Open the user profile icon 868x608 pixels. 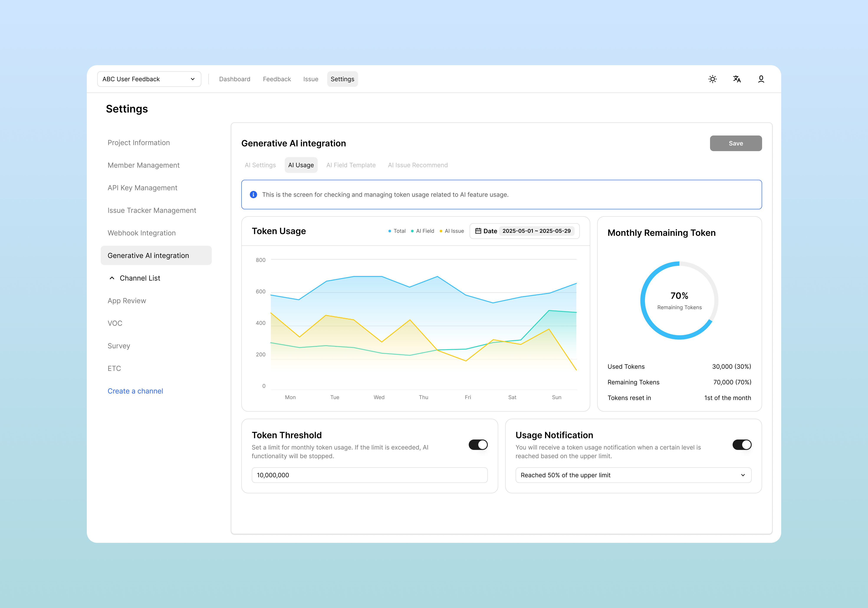coord(761,79)
